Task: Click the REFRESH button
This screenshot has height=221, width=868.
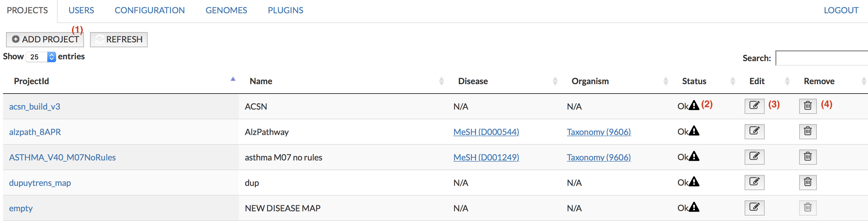Action: click(x=119, y=40)
